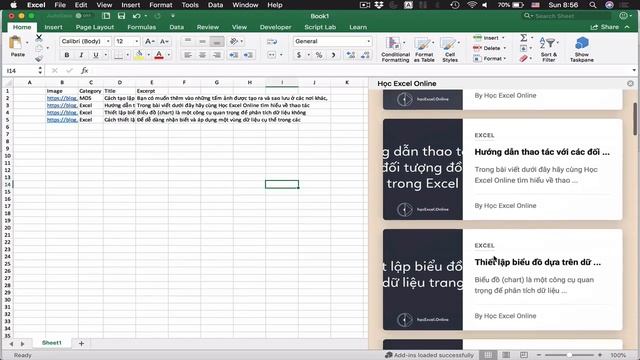640x360 pixels.
Task: Apply currency format with dollar icon
Action: pos(299,55)
